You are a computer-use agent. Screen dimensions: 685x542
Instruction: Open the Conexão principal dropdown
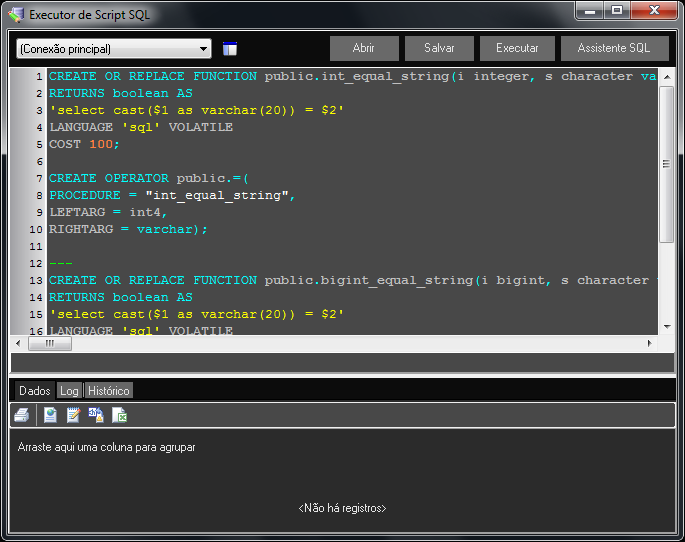[x=114, y=48]
